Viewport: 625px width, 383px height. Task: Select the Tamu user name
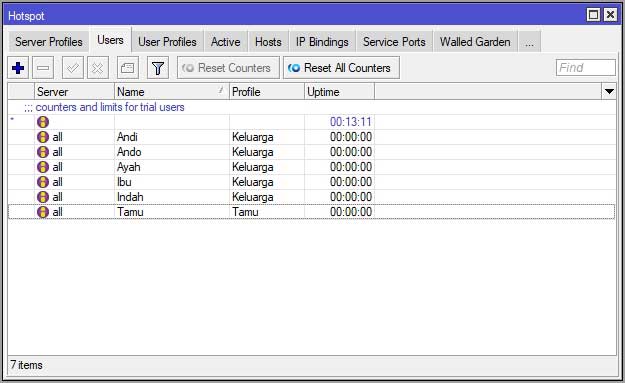click(130, 212)
